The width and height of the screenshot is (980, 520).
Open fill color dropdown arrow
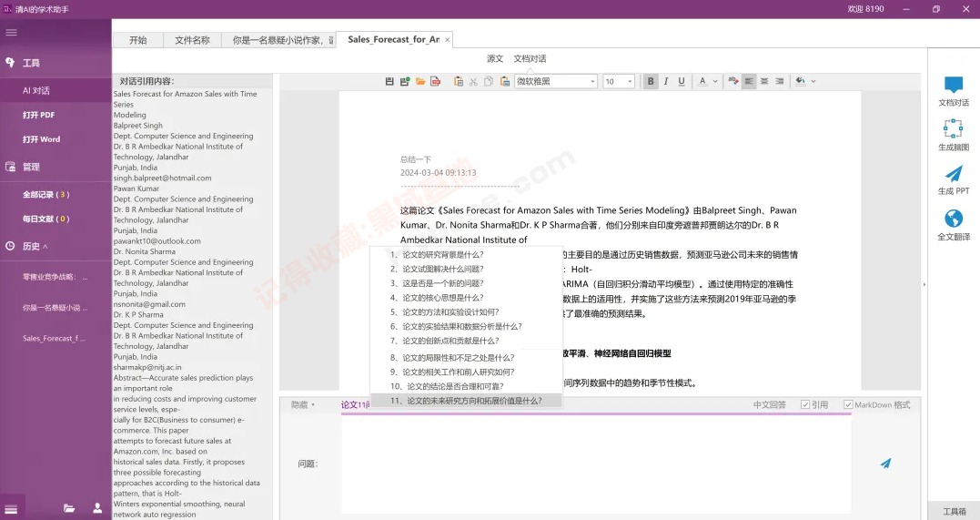click(813, 81)
